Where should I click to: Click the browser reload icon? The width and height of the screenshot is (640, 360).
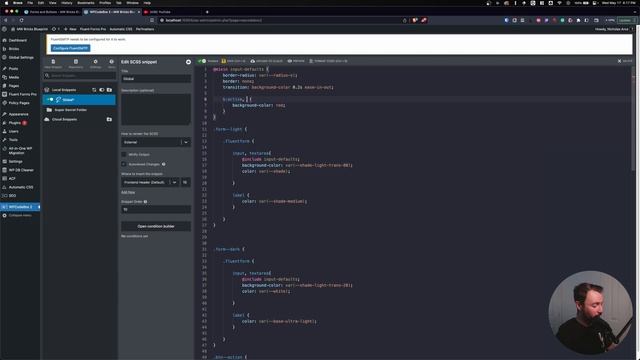click(x=21, y=20)
